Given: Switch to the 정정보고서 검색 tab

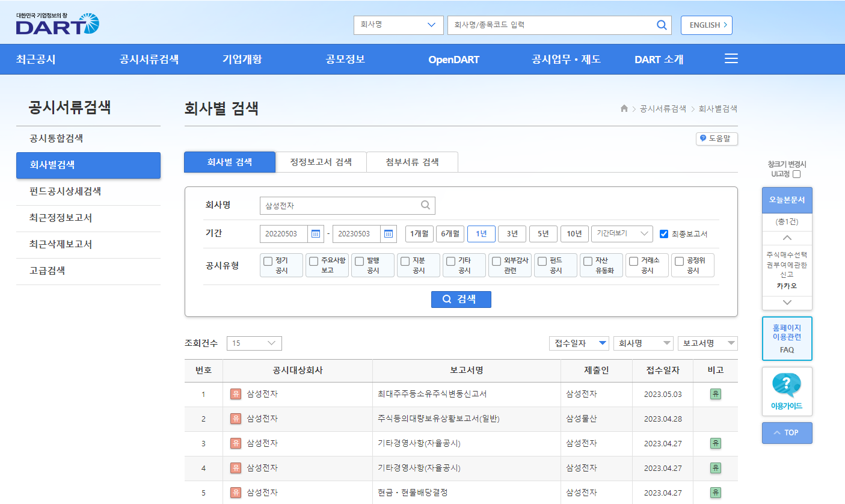Looking at the screenshot, I should 321,162.
